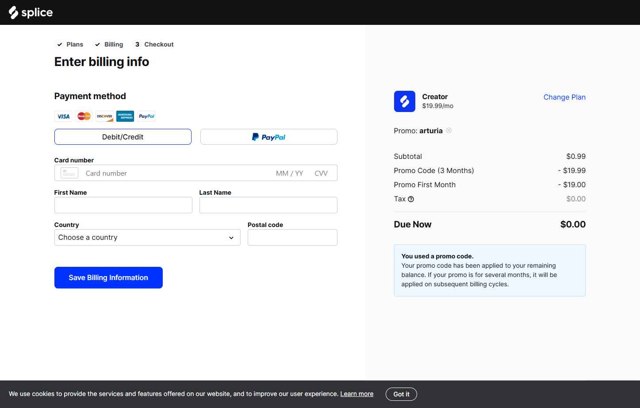Click the Tax help question icon
This screenshot has height=408, width=640.
(411, 199)
